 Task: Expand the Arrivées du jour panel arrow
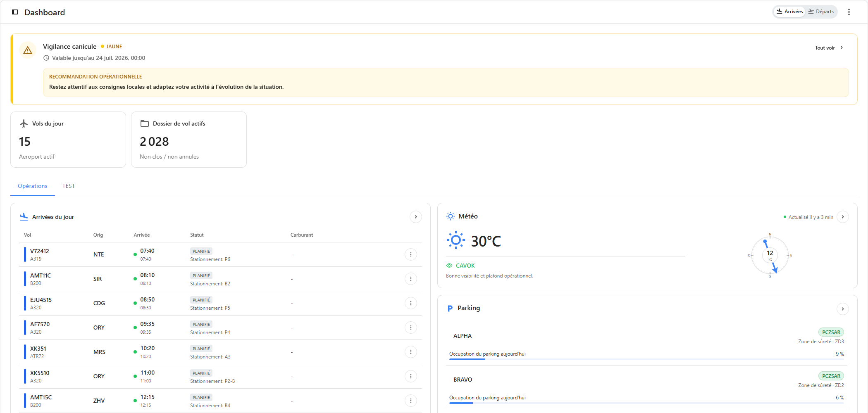(415, 217)
